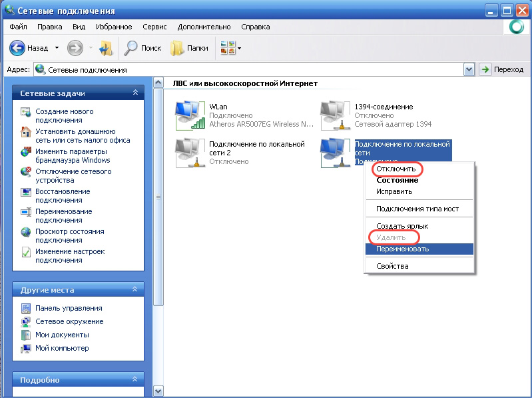Click the Views icon in the toolbar
532x398 pixels.
click(x=228, y=48)
